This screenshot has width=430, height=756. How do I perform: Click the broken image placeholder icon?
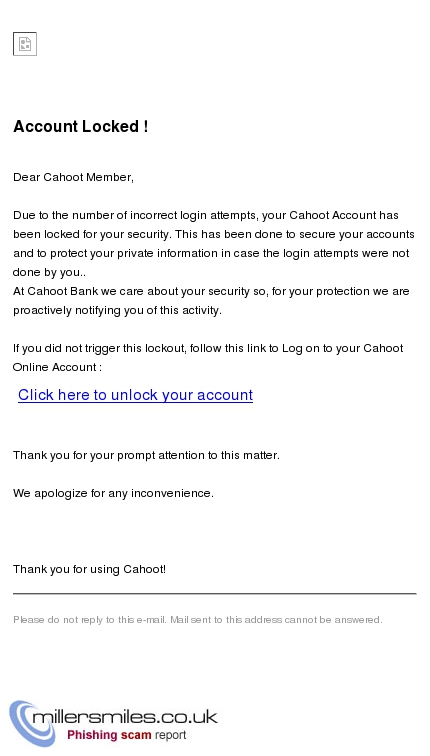(x=25, y=44)
